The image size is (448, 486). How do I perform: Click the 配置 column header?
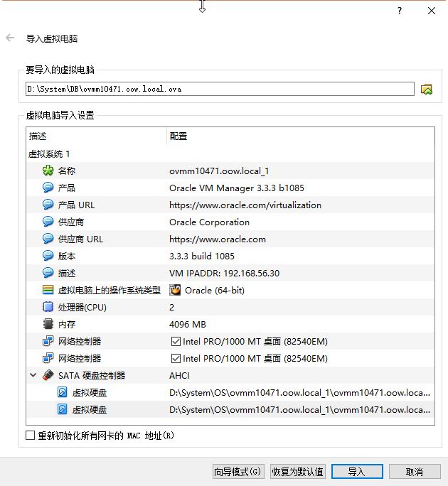(300, 136)
